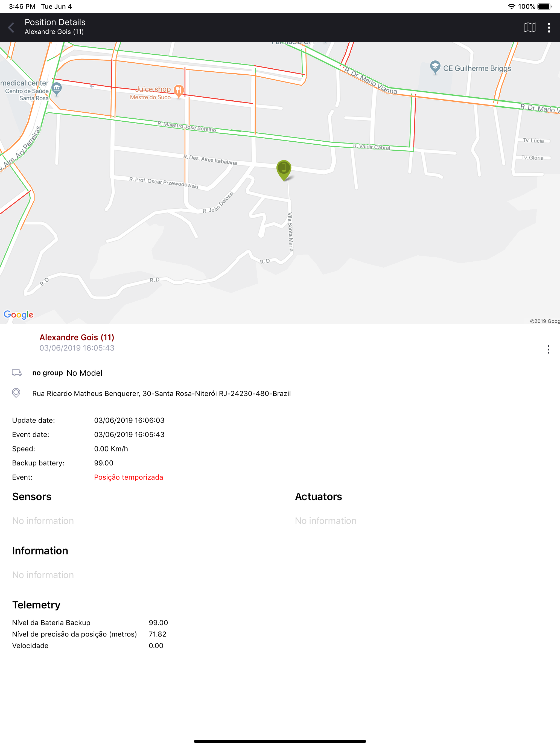The image size is (560, 747).
Task: Tap the Information section heading
Action: coord(40,550)
